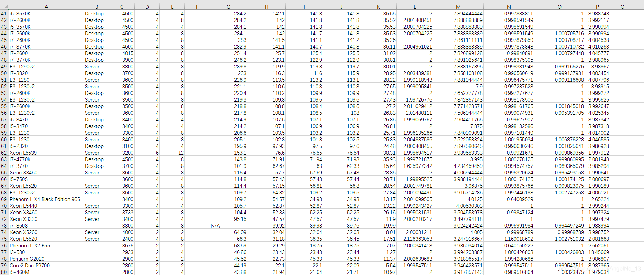Select column F header
The height and width of the screenshot is (275, 644).
click(x=197, y=7)
